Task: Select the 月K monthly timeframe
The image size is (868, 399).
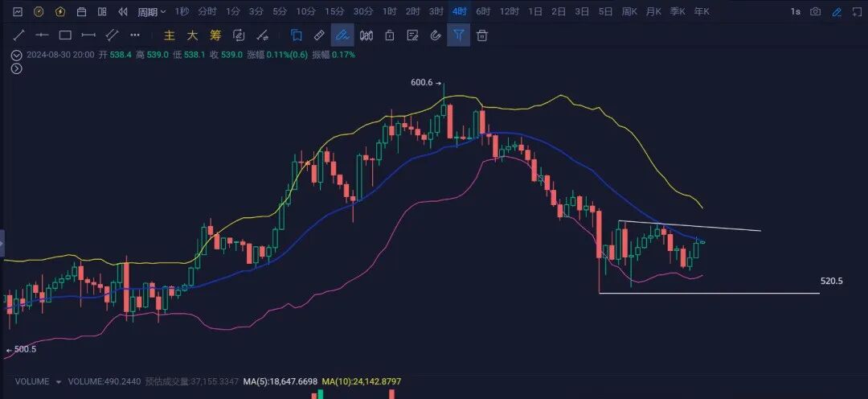Action: pyautogui.click(x=653, y=11)
